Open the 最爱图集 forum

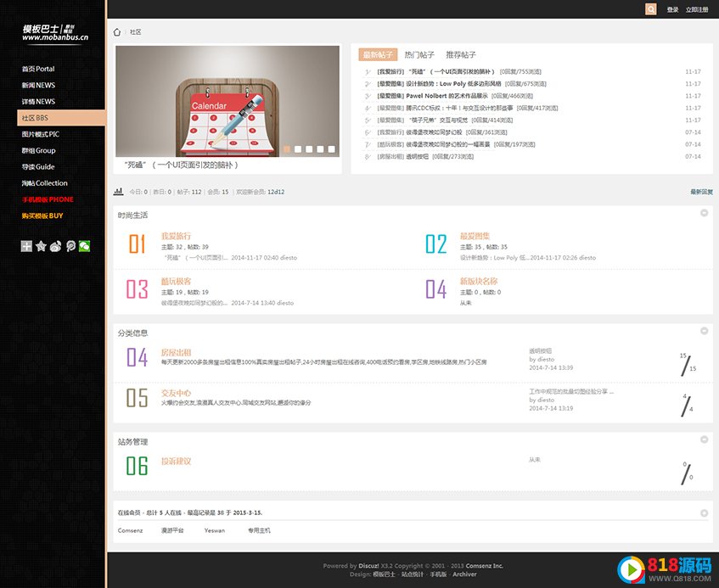[x=475, y=236]
